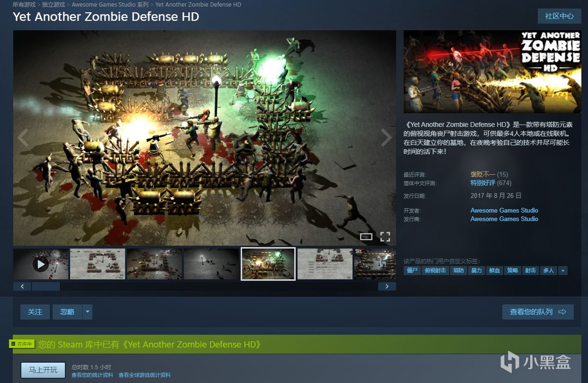Select sixth thumbnail screenshot
This screenshot has width=588, height=383.
point(325,264)
